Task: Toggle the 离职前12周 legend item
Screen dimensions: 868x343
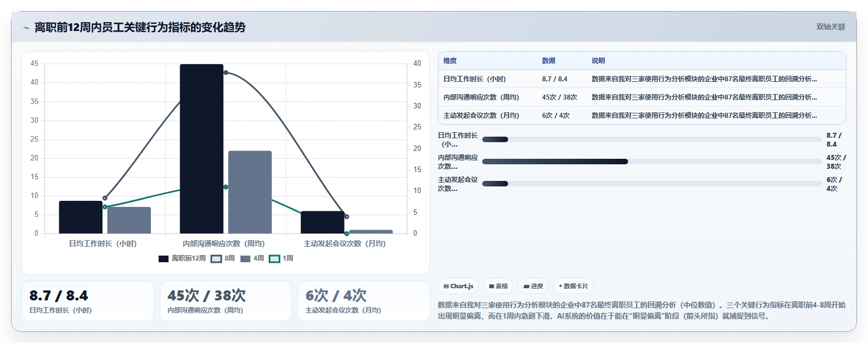Action: (x=182, y=258)
